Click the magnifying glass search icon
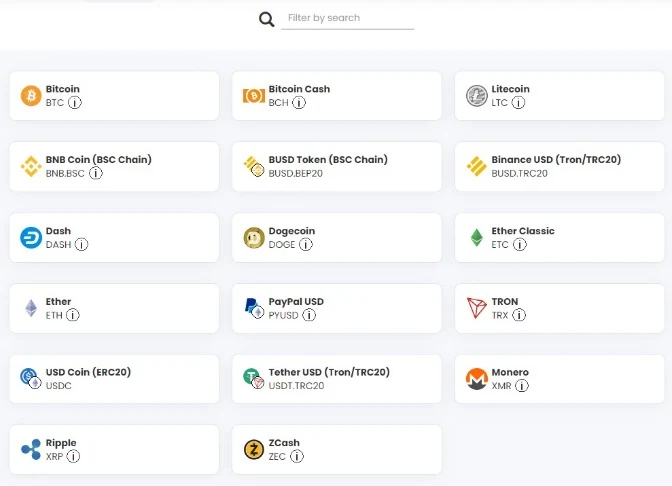 pyautogui.click(x=267, y=19)
